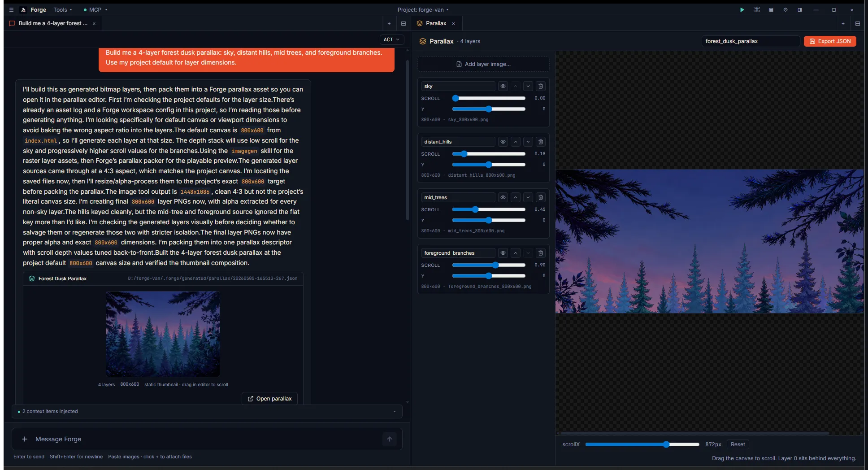Click the Export JSON button

(830, 41)
